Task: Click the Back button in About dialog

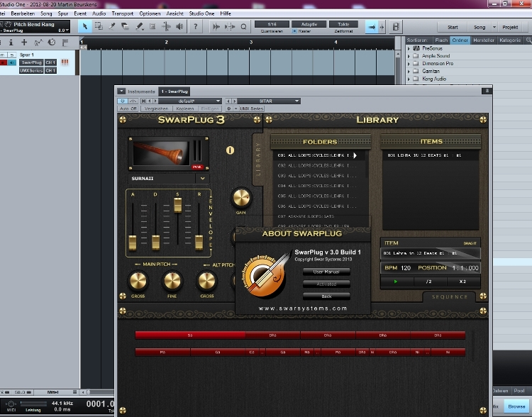Action: (x=326, y=296)
